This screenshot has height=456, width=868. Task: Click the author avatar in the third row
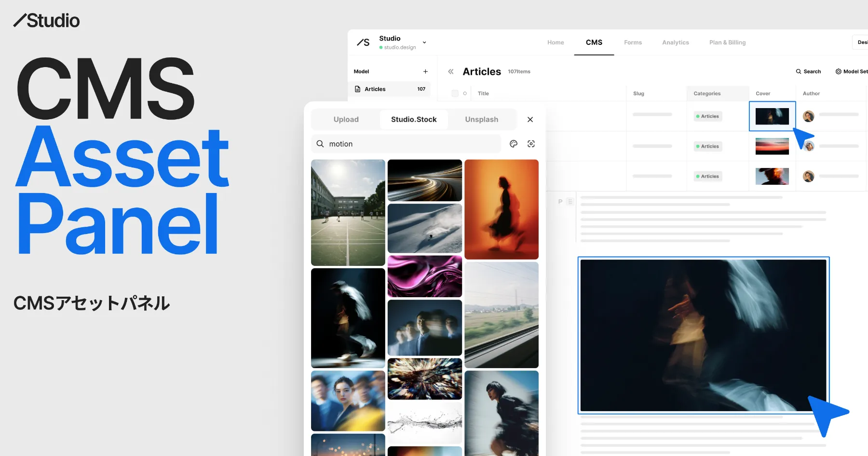click(x=809, y=176)
